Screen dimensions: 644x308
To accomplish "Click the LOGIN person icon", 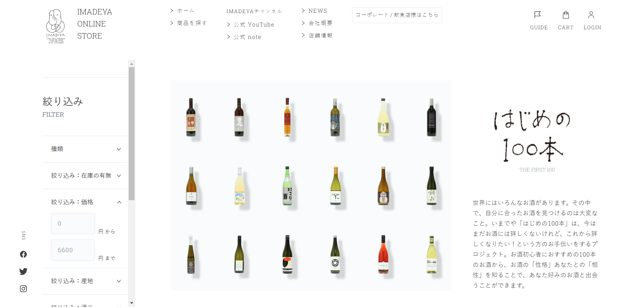I will (591, 15).
